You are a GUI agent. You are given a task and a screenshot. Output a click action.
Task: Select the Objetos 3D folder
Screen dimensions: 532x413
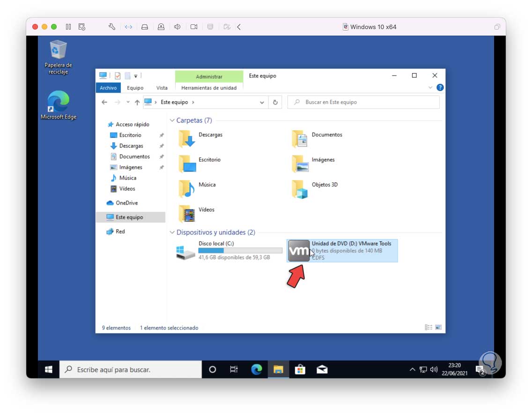tap(315, 189)
